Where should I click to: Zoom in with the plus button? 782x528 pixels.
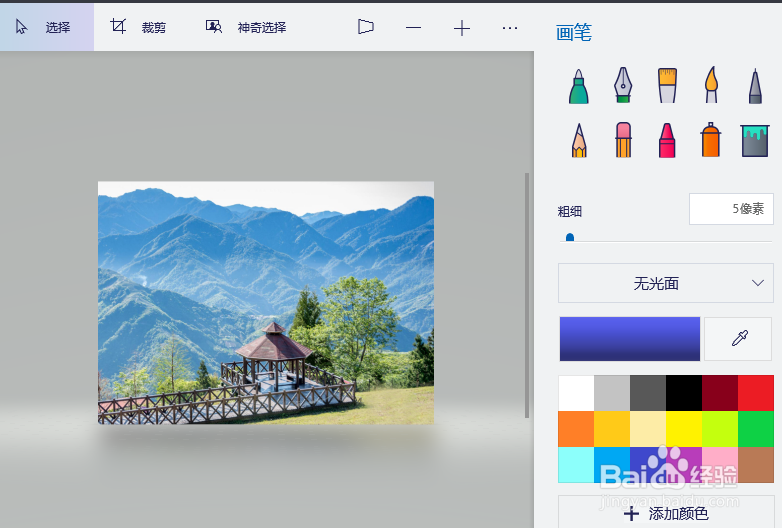(x=462, y=28)
